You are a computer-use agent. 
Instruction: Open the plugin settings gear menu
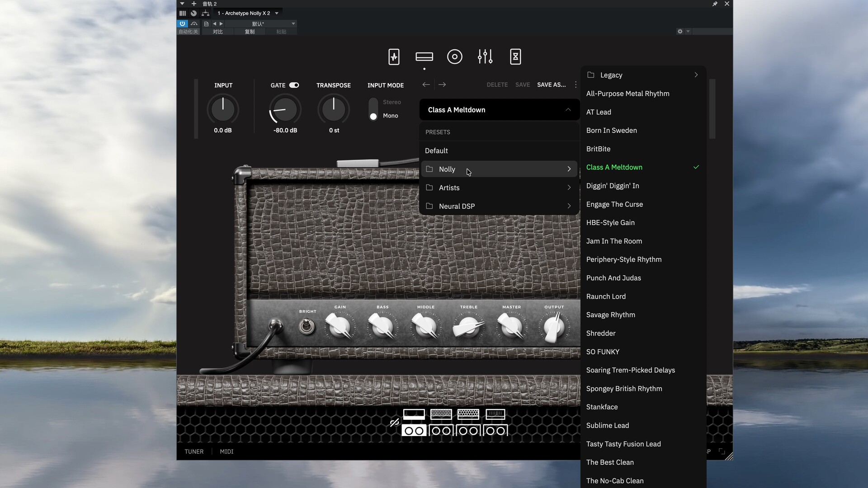[680, 31]
